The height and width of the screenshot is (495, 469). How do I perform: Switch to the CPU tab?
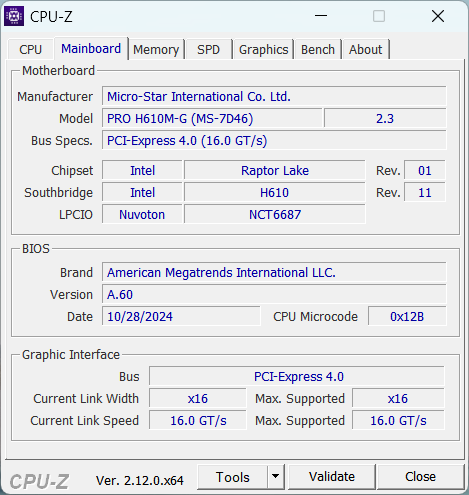pos(30,49)
